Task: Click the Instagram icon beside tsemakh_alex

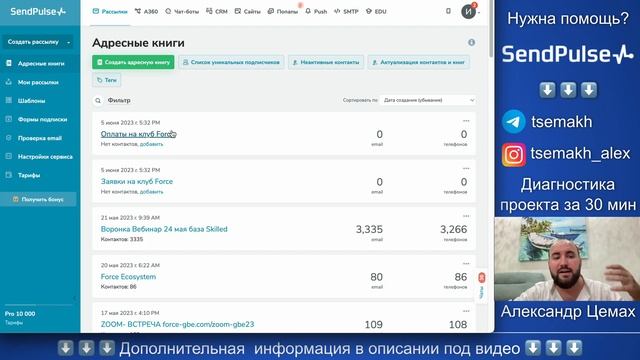Action: (513, 154)
